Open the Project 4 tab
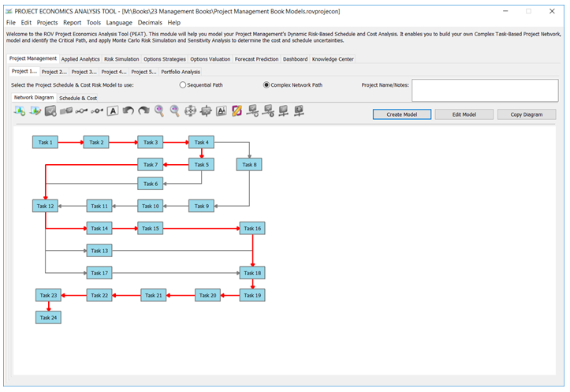The height and width of the screenshot is (392, 570). 114,72
